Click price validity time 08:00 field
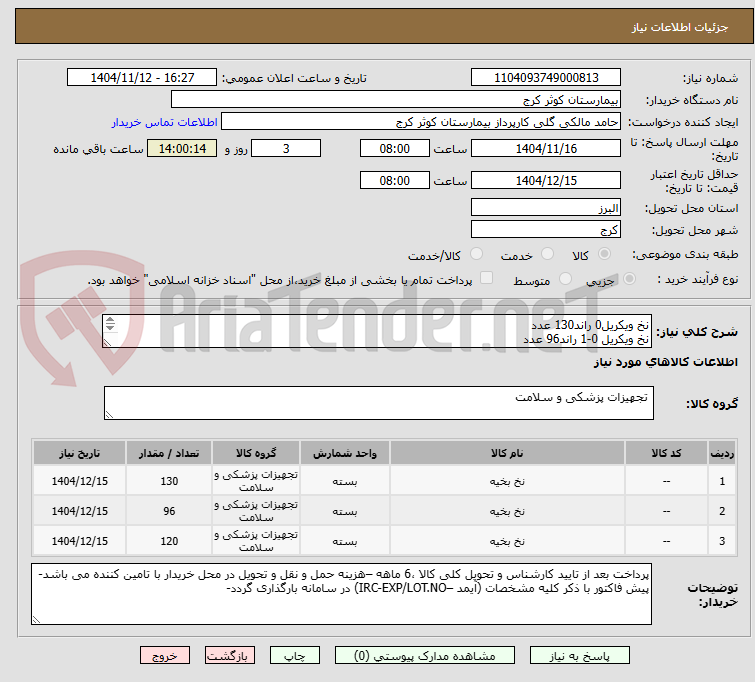Viewport: 755px width, 682px height. [394, 180]
